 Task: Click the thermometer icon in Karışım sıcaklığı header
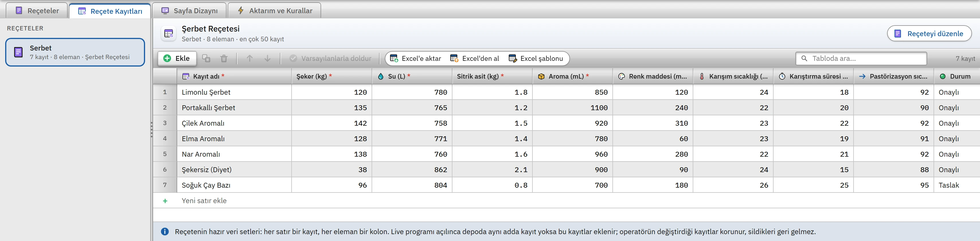[702, 76]
